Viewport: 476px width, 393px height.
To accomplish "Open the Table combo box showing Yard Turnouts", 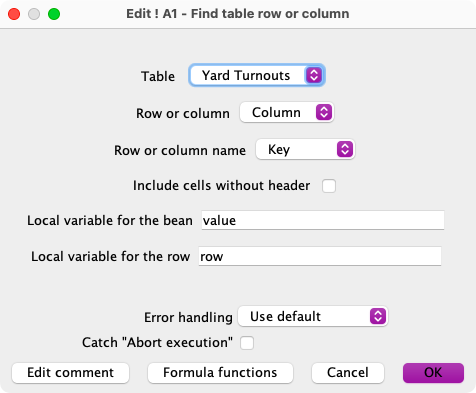I will [x=256, y=75].
